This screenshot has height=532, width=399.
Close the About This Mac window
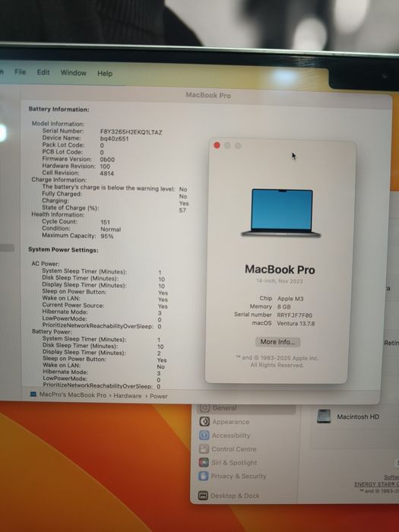click(x=217, y=146)
